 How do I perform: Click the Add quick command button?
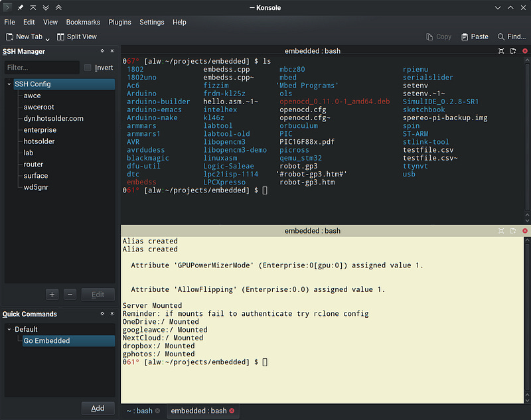[x=98, y=408]
